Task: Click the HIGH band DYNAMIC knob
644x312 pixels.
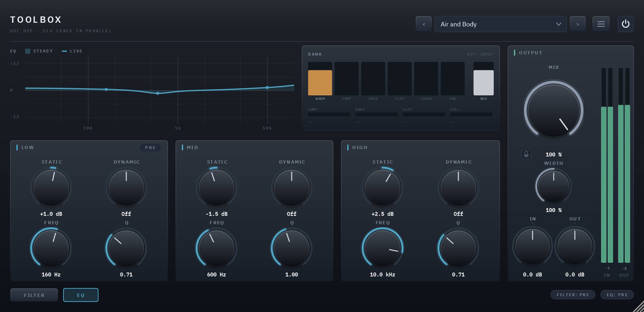Action: tap(458, 187)
